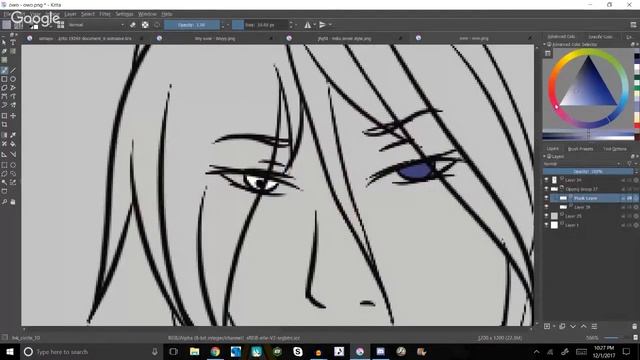Toggle vertical mirror mode
This screenshot has width=640, height=360.
(x=322, y=25)
